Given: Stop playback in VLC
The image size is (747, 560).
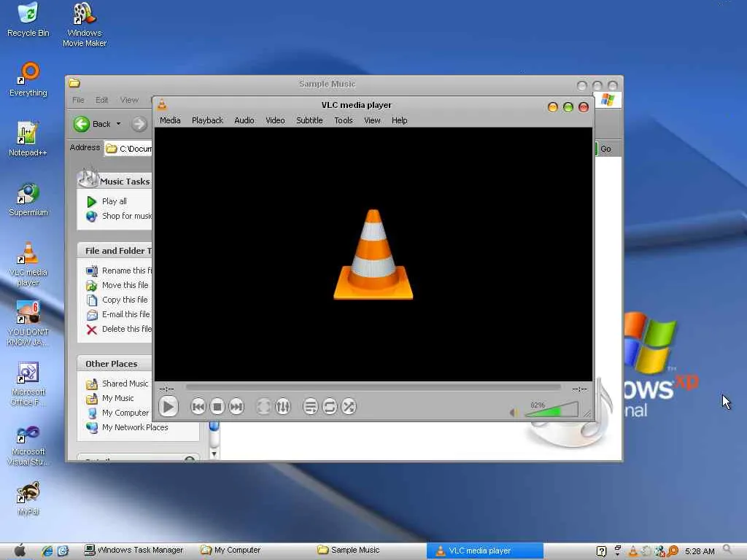Looking at the screenshot, I should [217, 407].
